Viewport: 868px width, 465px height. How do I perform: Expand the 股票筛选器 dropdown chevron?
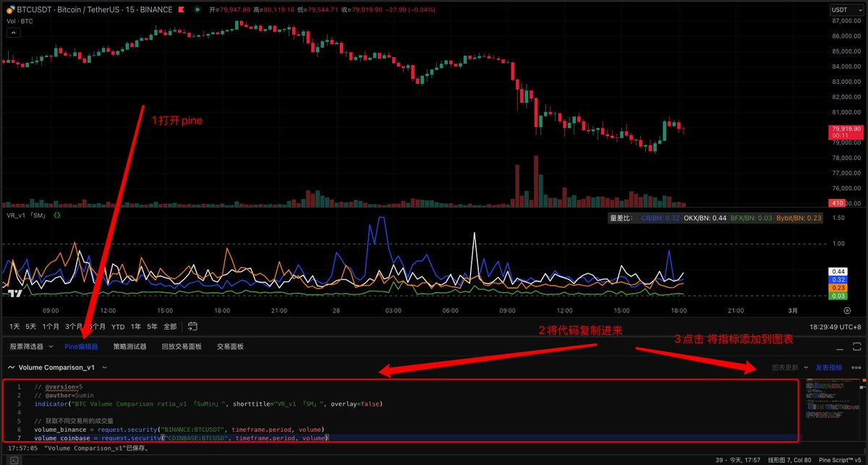(51, 346)
